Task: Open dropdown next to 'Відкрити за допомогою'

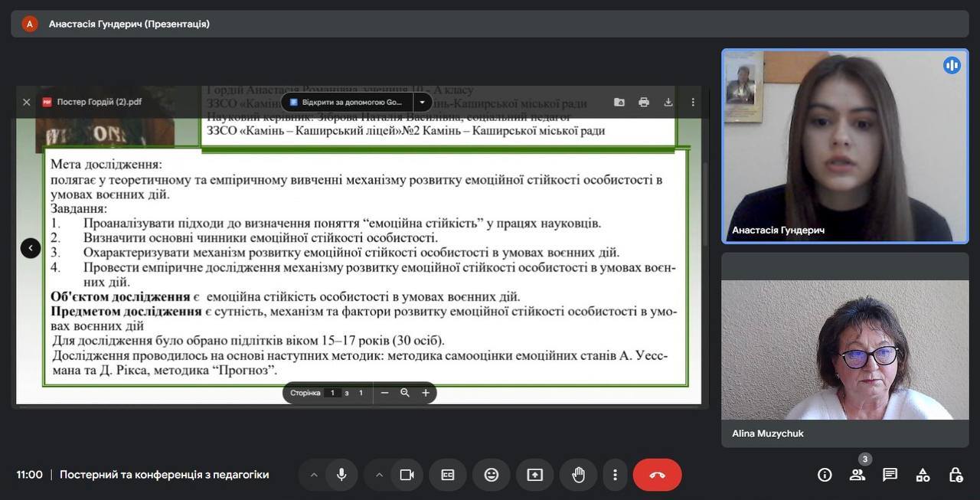Action: click(422, 102)
